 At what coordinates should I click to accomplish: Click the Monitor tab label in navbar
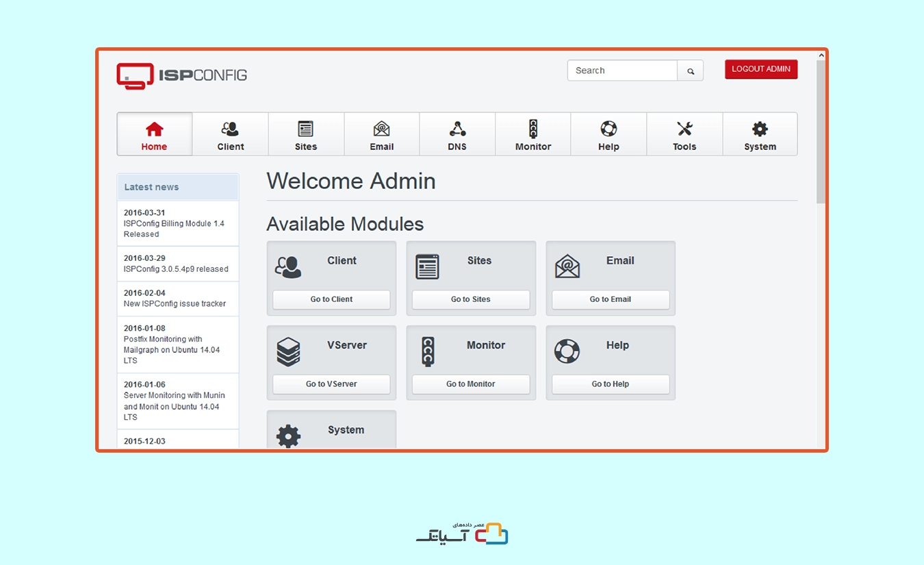[533, 147]
